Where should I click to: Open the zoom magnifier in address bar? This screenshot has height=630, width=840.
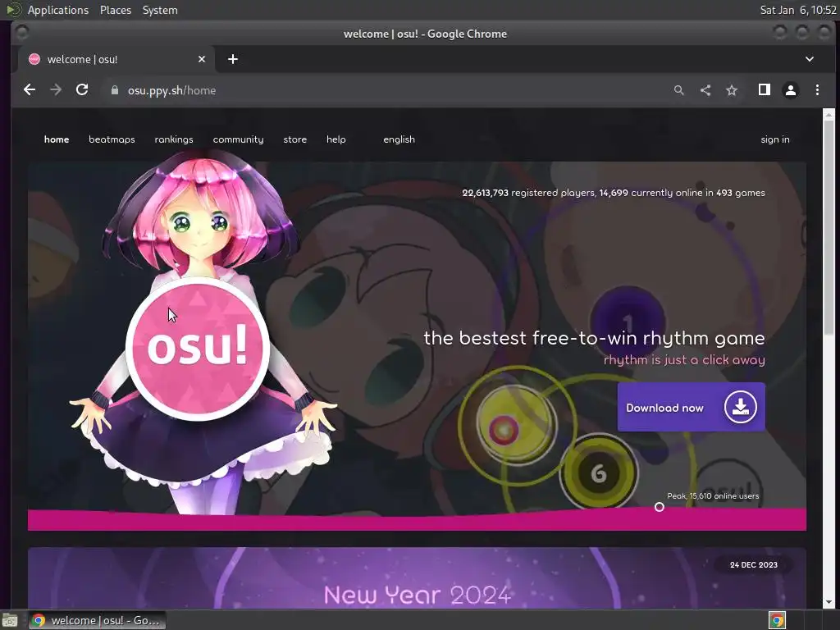pos(678,90)
